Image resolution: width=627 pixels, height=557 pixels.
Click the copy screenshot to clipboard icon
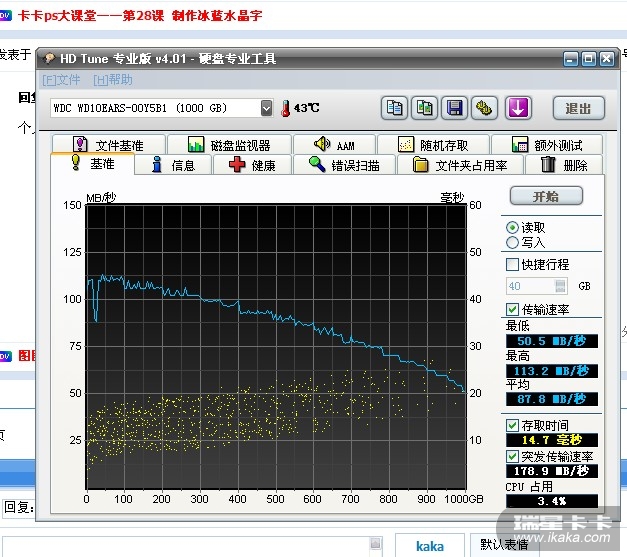[x=425, y=108]
